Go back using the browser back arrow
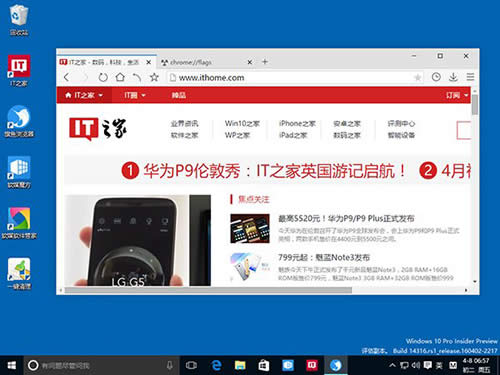Screen dimensions: 500x375 point(67,77)
